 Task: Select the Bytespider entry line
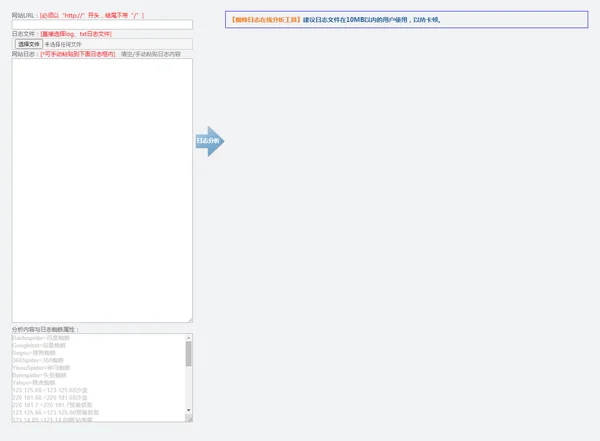39,375
